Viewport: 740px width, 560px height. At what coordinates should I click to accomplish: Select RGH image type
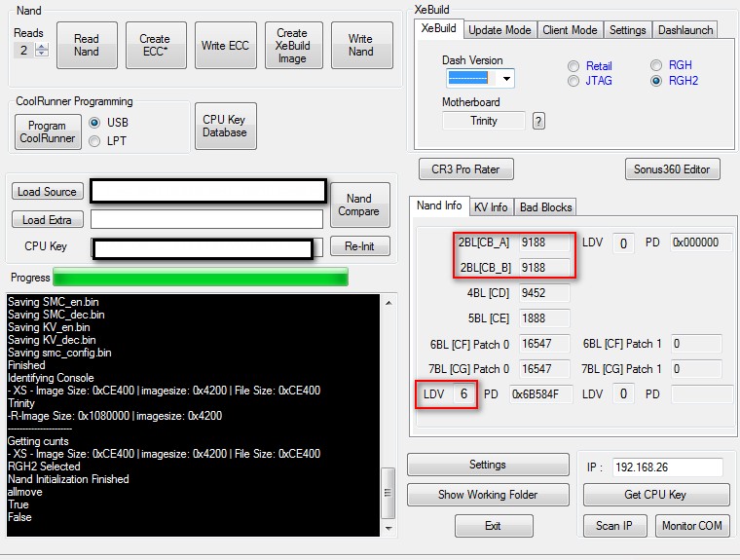tap(656, 65)
